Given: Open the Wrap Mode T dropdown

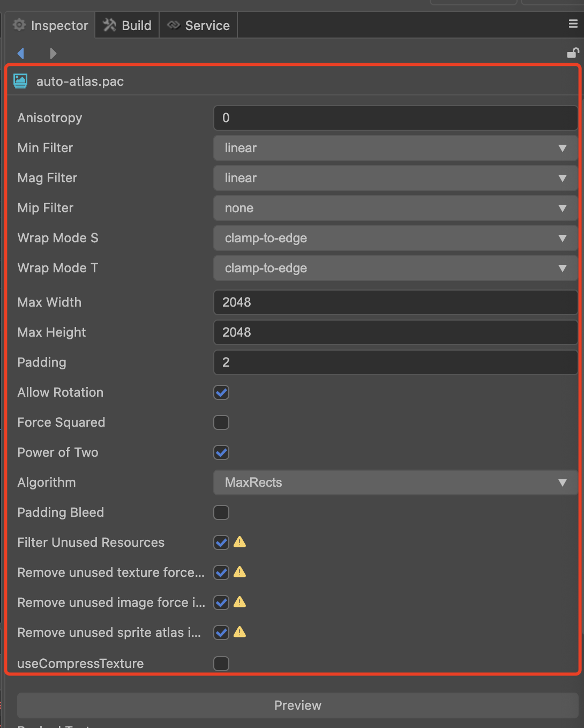Looking at the screenshot, I should 395,268.
